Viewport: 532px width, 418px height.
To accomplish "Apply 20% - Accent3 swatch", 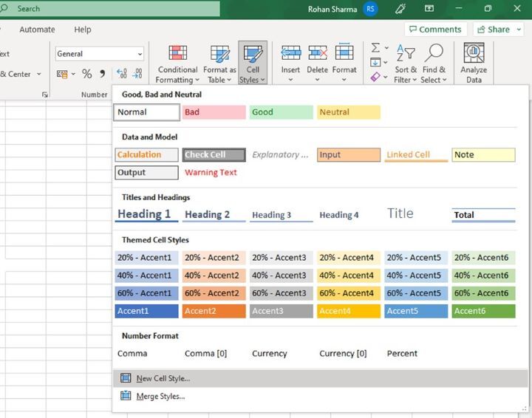I will [282, 258].
